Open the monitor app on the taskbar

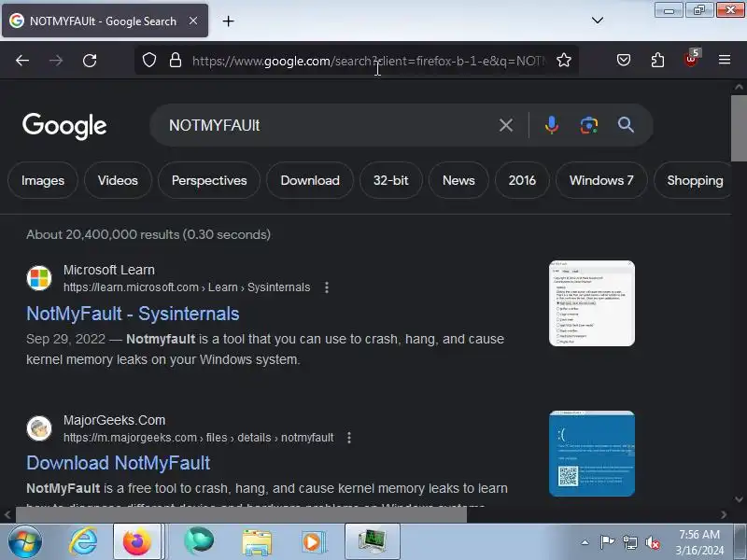373,542
